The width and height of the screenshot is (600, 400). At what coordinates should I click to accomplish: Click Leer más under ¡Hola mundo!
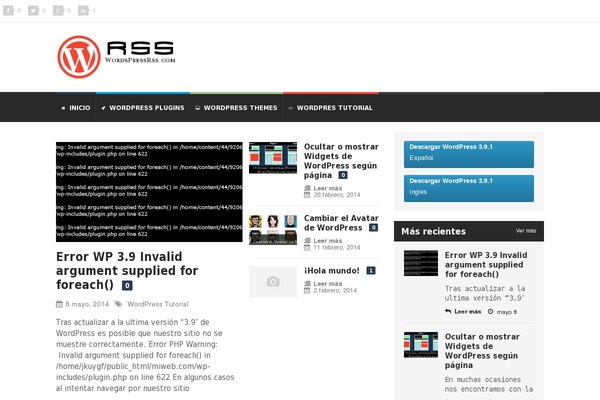coord(328,284)
